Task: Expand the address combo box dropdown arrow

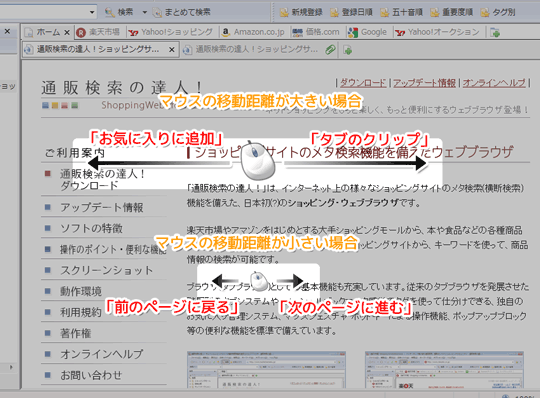Action: pos(92,12)
